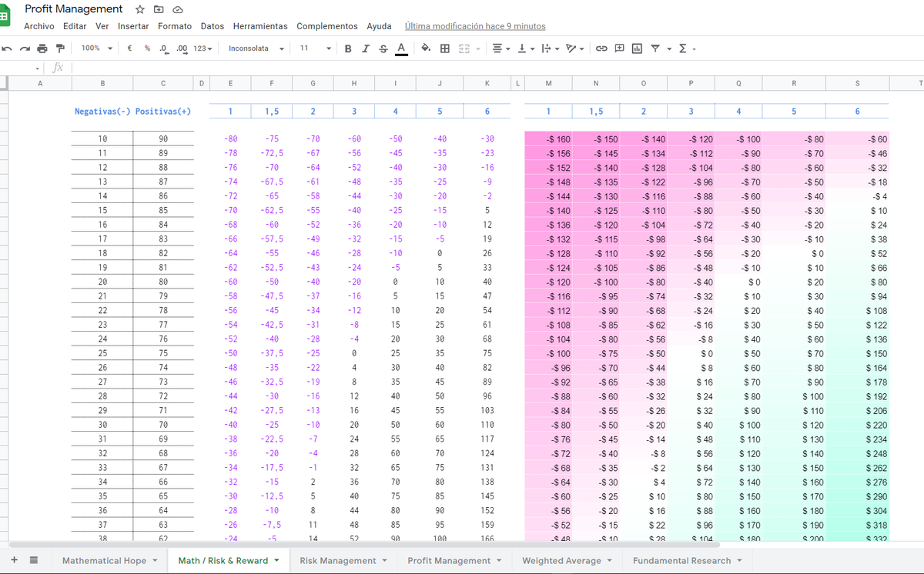Viewport: 924px width, 574px height.
Task: Select the cell showing -$ 160
Action: tap(548, 139)
